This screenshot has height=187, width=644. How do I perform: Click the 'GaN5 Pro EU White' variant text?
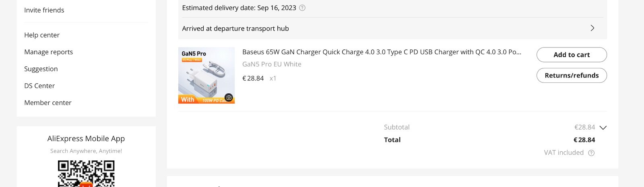point(272,64)
